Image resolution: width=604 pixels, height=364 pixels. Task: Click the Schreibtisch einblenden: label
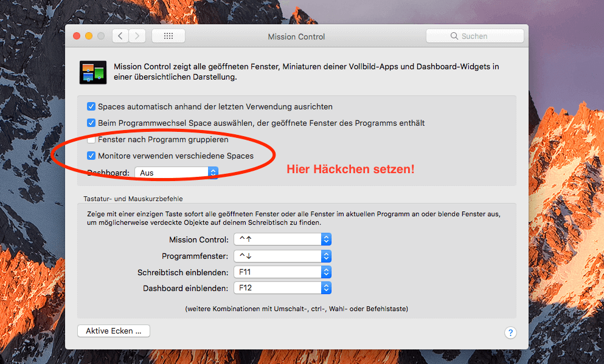tap(183, 272)
